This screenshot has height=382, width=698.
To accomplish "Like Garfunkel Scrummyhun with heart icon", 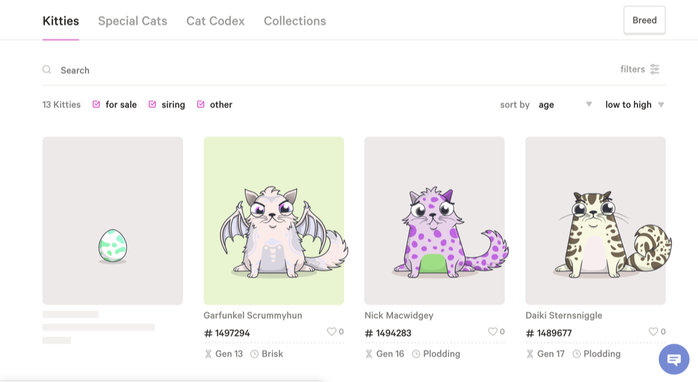I will 331,332.
